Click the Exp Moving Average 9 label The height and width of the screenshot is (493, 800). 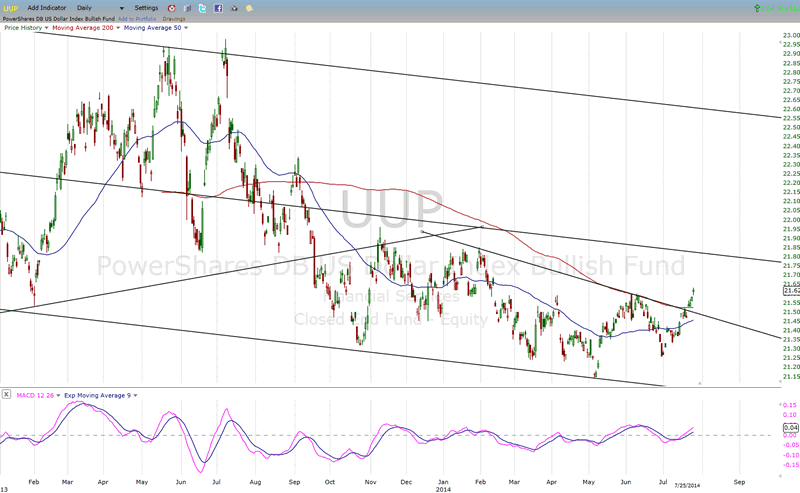(x=97, y=396)
